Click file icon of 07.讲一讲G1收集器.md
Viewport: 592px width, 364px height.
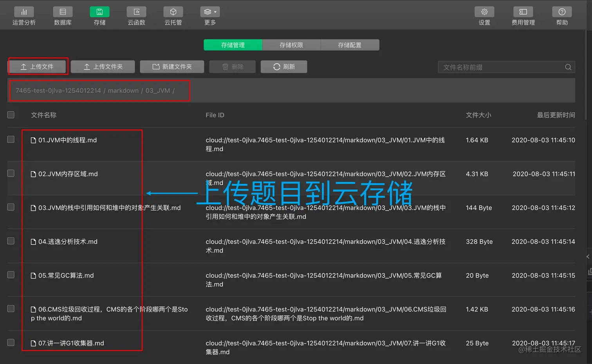34,343
